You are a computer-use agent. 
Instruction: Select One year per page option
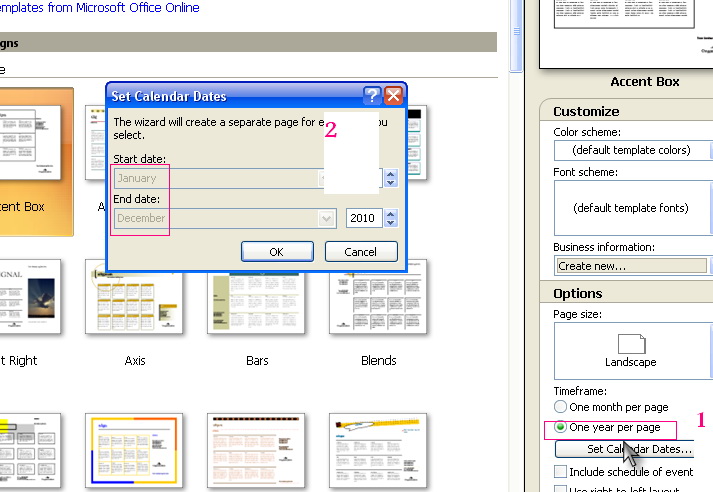560,428
